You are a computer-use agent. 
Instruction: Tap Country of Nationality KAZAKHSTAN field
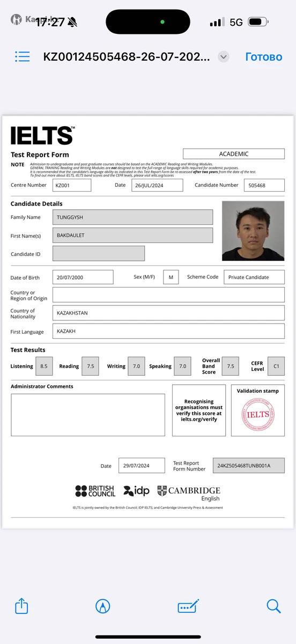tap(168, 313)
